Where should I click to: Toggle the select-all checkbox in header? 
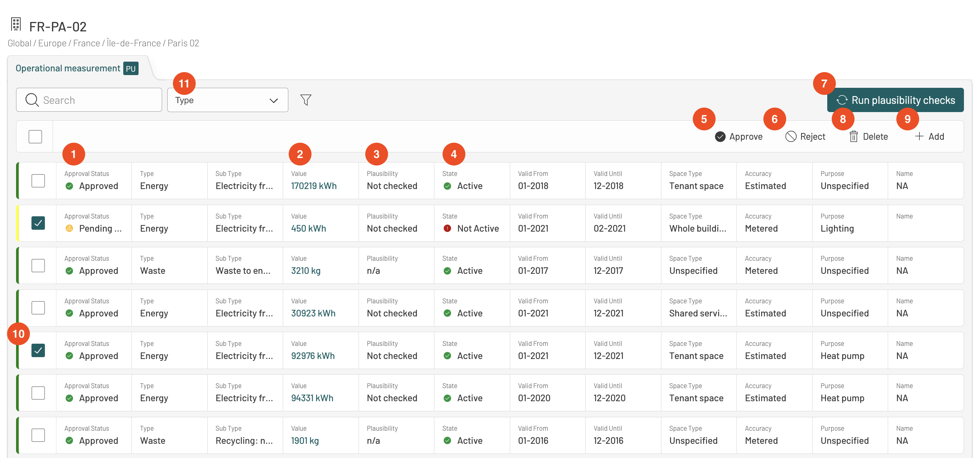point(35,137)
